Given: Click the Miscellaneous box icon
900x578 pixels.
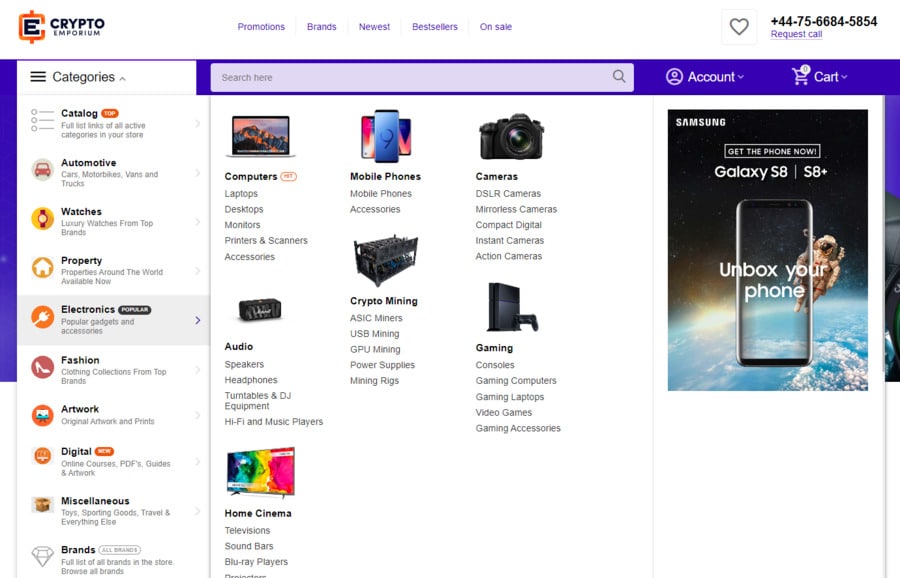Looking at the screenshot, I should tap(42, 505).
